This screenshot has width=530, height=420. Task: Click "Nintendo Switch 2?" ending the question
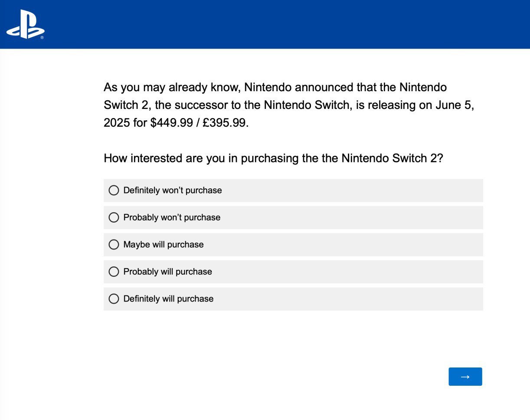pyautogui.click(x=392, y=158)
